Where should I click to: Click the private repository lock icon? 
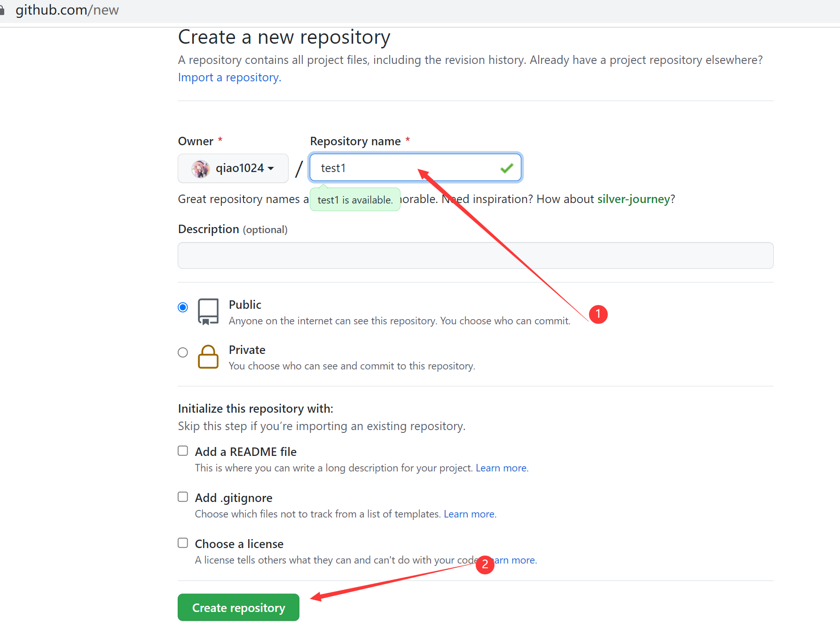tap(208, 357)
